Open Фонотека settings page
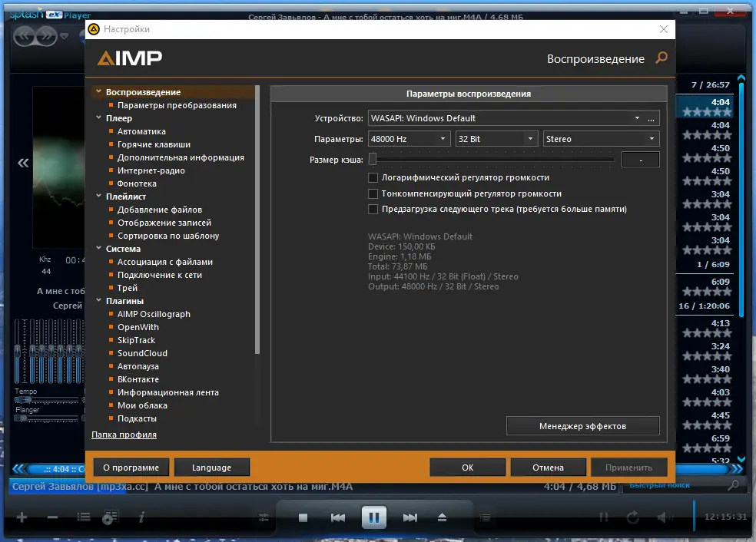This screenshot has height=542, width=756. click(x=137, y=183)
